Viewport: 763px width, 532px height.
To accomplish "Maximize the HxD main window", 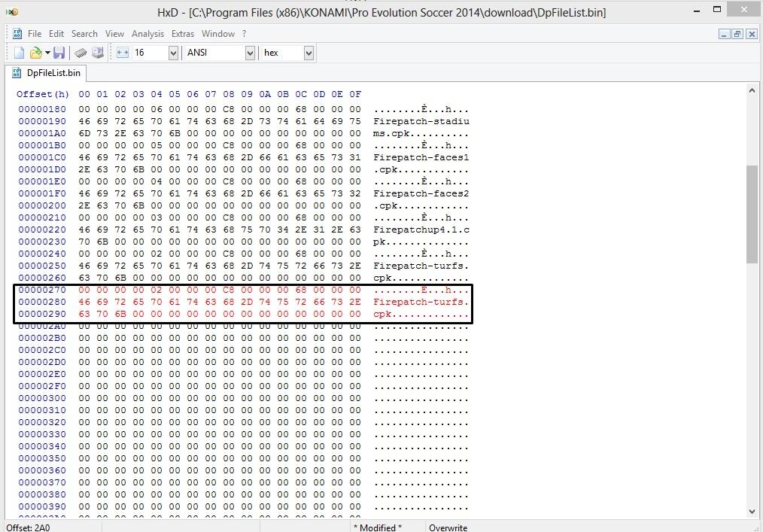I will pos(717,9).
